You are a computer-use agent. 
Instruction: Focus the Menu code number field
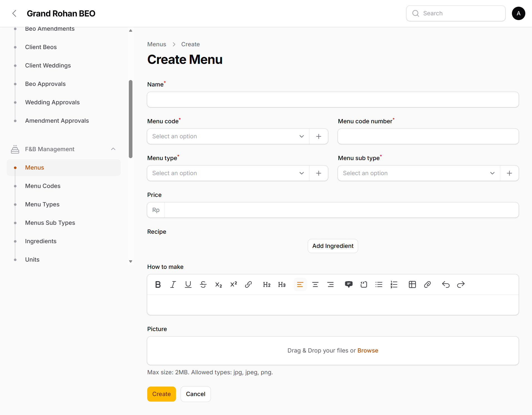coord(428,136)
